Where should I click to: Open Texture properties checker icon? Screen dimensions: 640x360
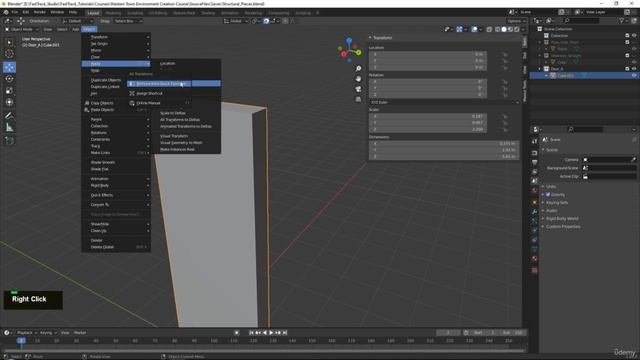[534, 270]
